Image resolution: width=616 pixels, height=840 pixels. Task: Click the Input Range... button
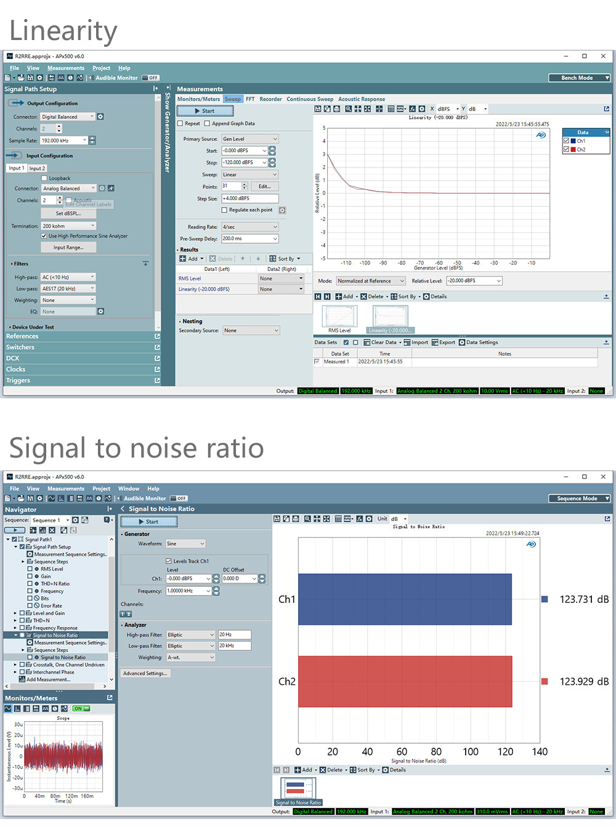68,248
